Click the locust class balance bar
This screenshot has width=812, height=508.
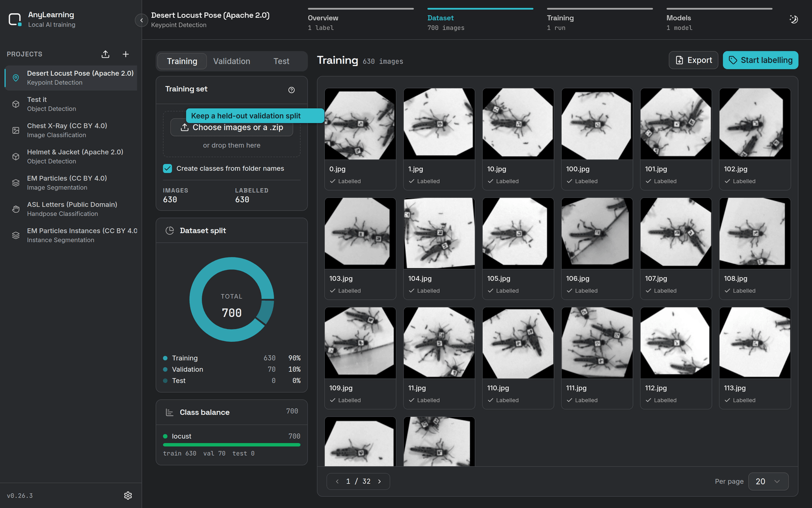(x=231, y=444)
